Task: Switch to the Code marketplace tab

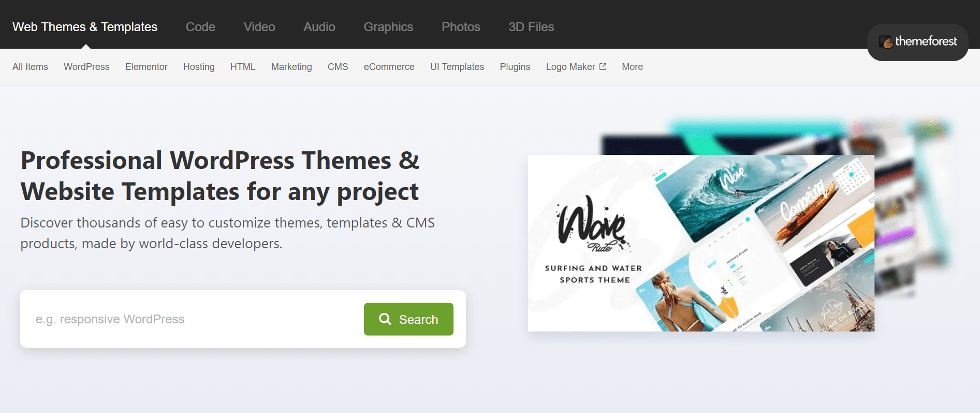Action: tap(200, 27)
